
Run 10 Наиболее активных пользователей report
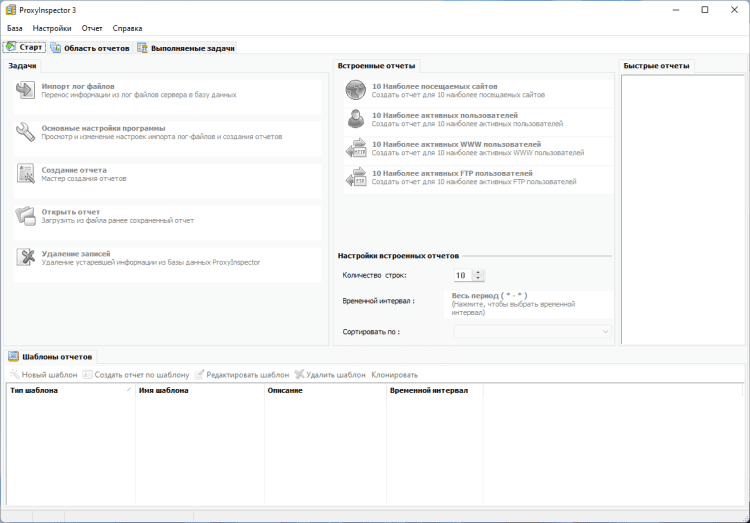pyautogui.click(x=478, y=122)
